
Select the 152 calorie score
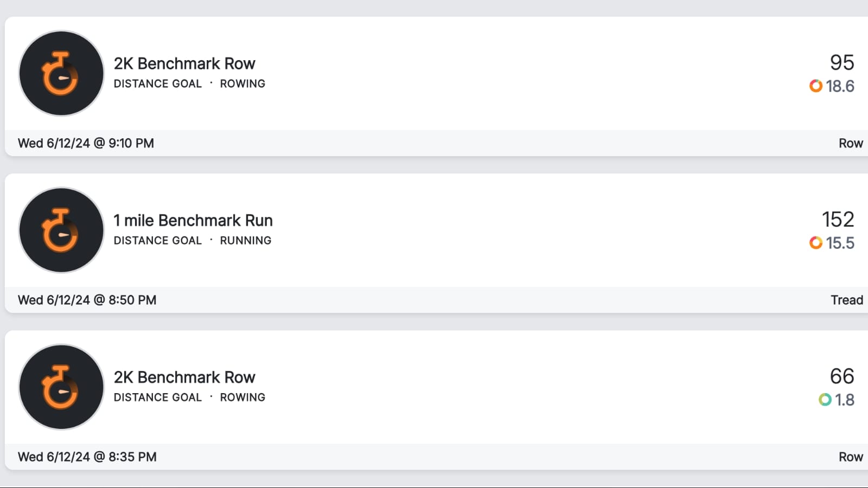pyautogui.click(x=838, y=219)
